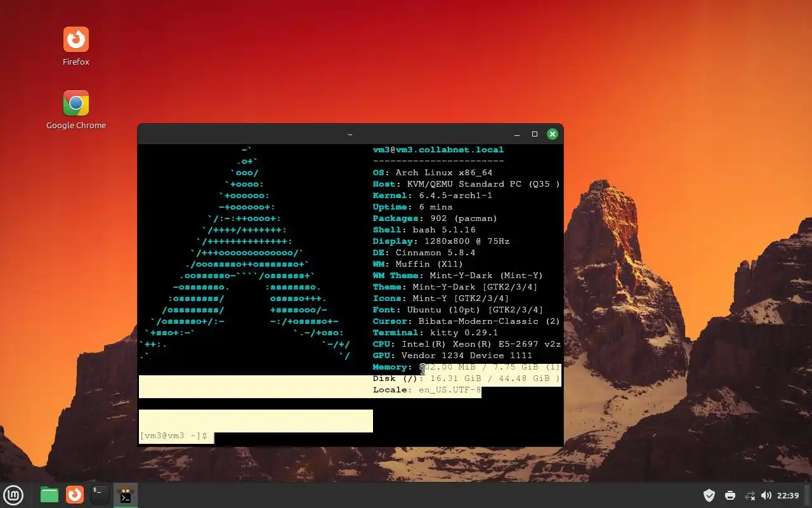Click the WM: Muffin (X11) line

coord(418,264)
